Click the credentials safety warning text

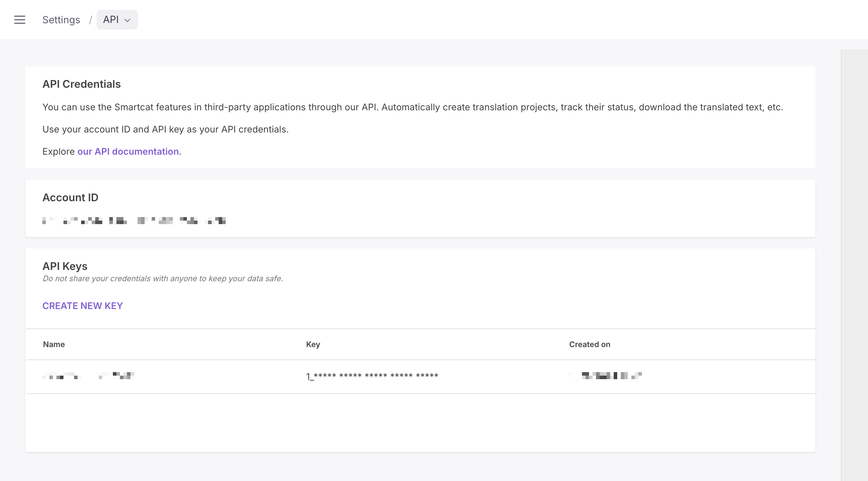point(163,278)
